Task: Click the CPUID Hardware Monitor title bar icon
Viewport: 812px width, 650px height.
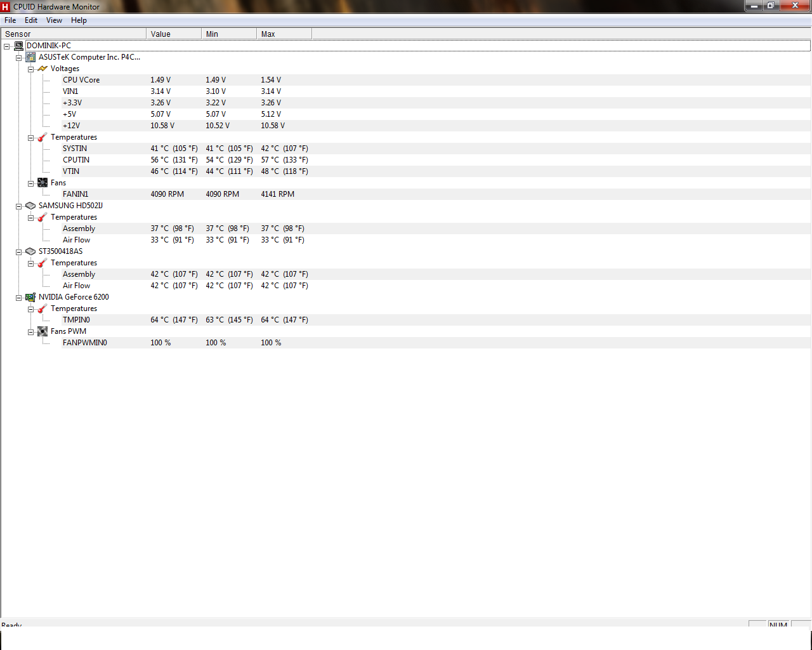Action: [6, 6]
